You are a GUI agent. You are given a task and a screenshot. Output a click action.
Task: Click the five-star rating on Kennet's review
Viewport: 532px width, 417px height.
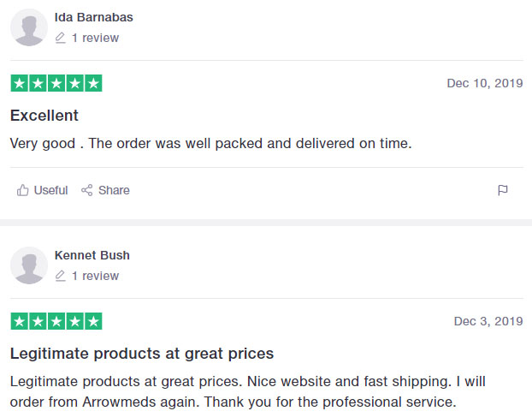click(56, 321)
